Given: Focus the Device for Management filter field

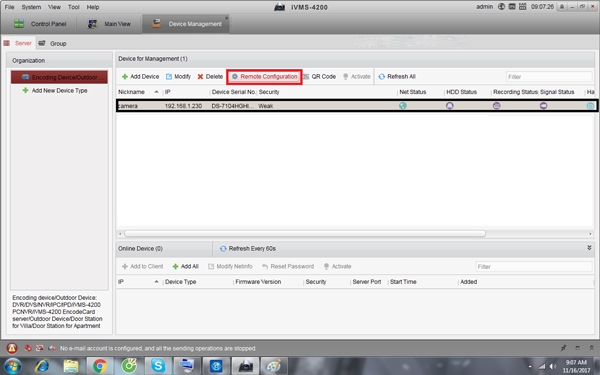Looking at the screenshot, I should pyautogui.click(x=549, y=77).
